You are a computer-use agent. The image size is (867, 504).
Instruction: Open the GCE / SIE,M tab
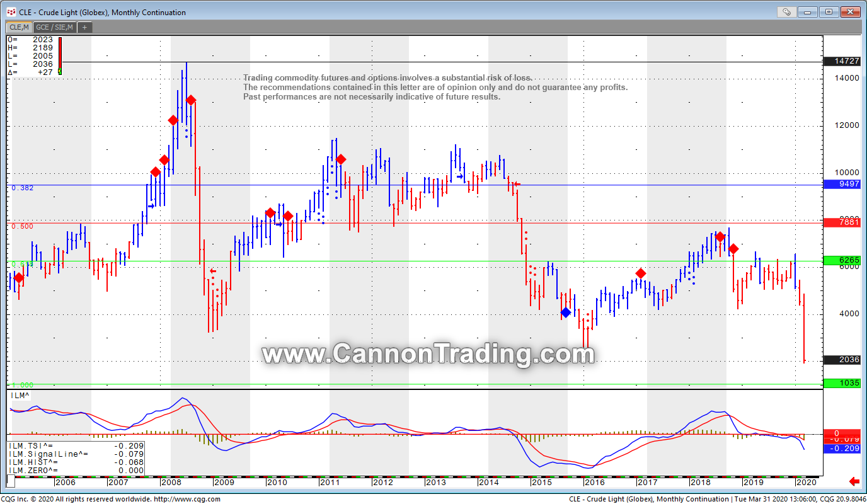point(54,27)
